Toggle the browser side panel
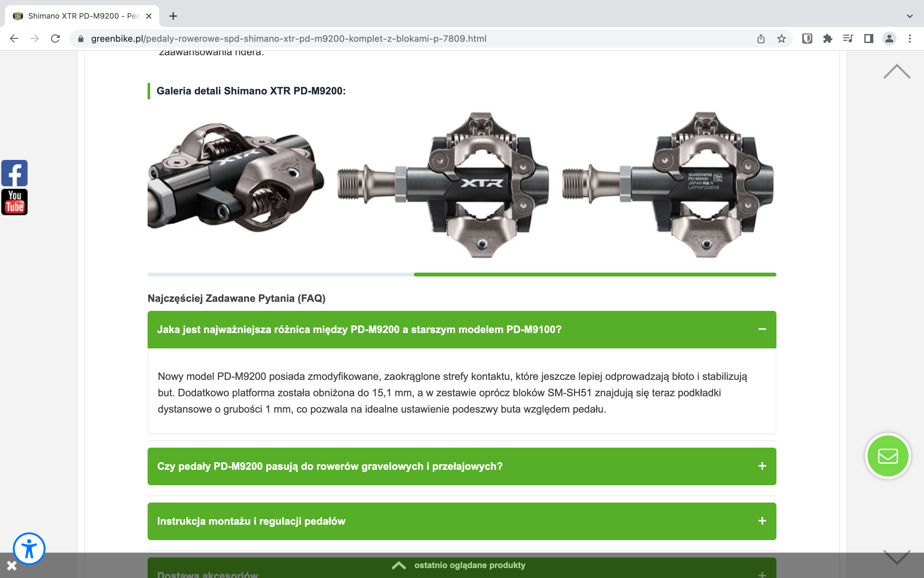This screenshot has width=924, height=578. tap(868, 39)
